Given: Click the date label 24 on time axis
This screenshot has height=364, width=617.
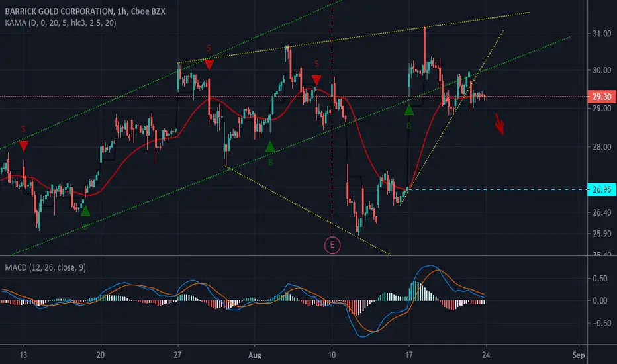Looking at the screenshot, I should pyautogui.click(x=486, y=355).
